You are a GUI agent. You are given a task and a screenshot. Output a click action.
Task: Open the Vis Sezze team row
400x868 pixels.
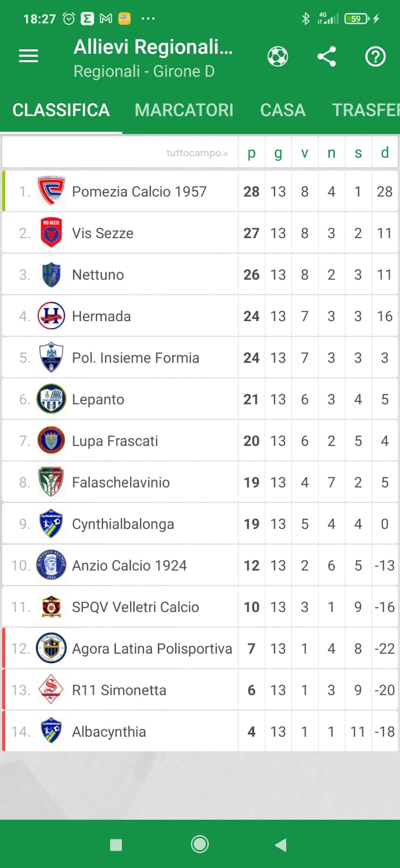coord(103,233)
